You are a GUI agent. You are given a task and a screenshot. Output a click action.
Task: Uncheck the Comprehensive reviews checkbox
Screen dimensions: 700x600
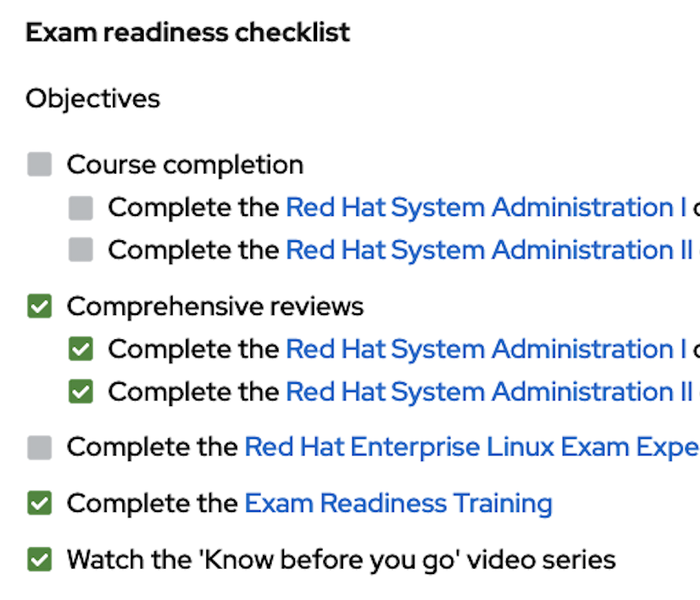tap(38, 305)
